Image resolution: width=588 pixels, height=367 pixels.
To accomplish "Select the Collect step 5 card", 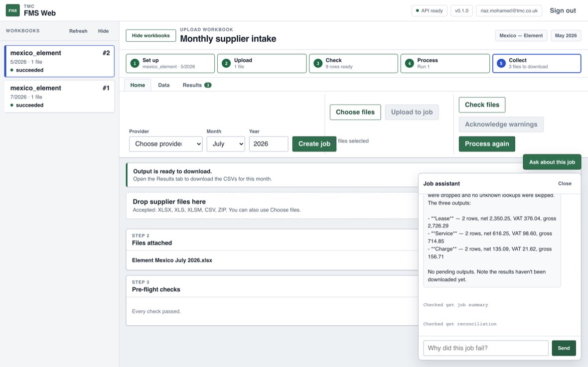I will (x=537, y=63).
